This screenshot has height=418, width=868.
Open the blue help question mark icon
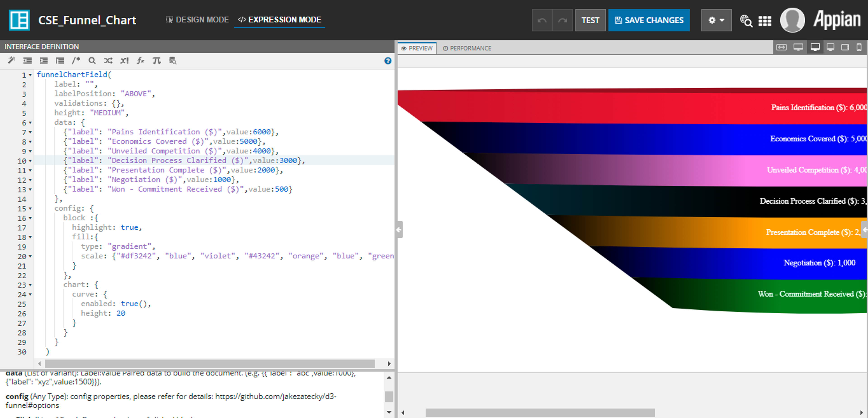(x=387, y=61)
